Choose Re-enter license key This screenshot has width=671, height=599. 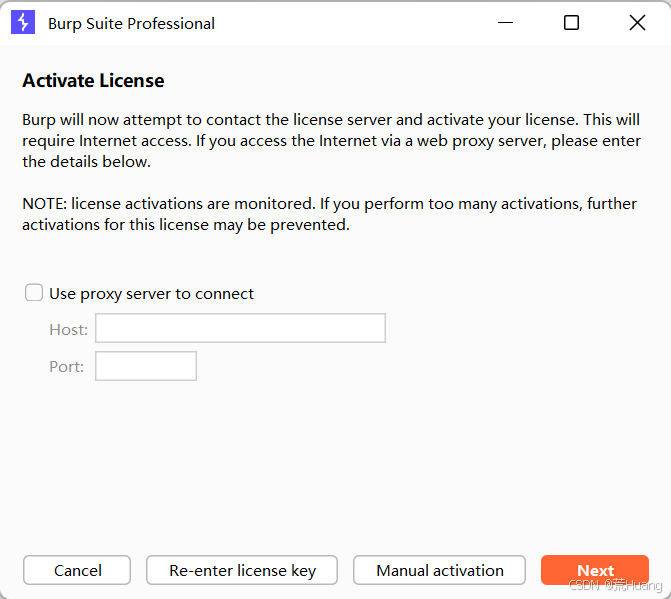[x=242, y=570]
